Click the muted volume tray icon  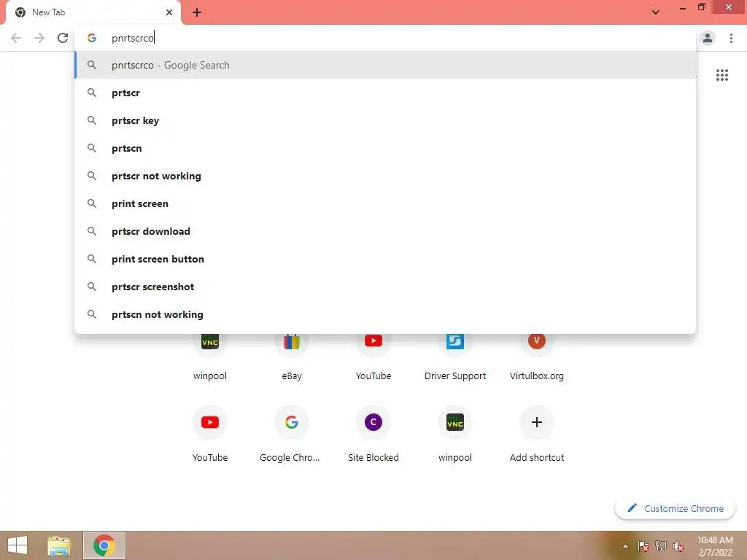[678, 546]
